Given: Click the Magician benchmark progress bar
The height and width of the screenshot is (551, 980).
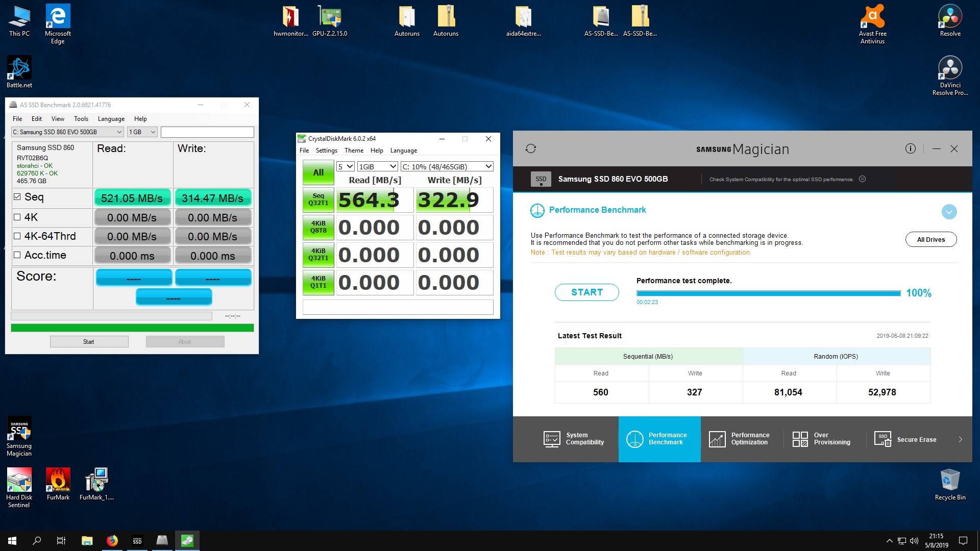Looking at the screenshot, I should click(768, 293).
